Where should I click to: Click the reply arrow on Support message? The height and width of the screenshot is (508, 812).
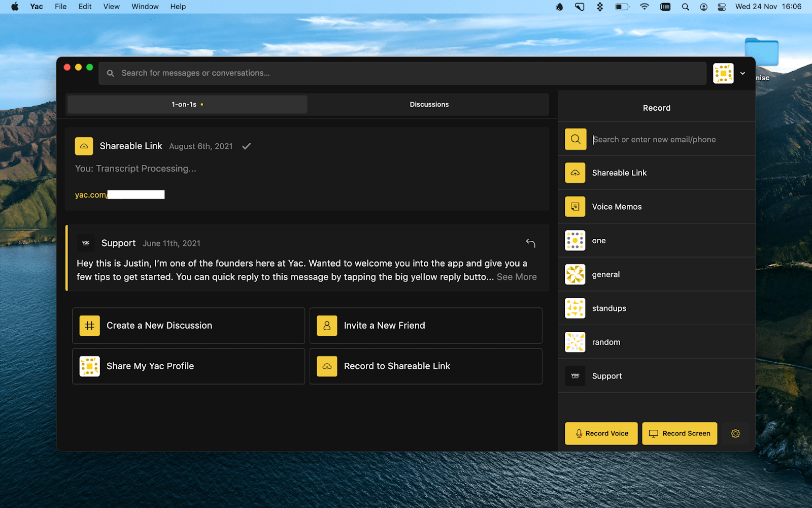[530, 243]
